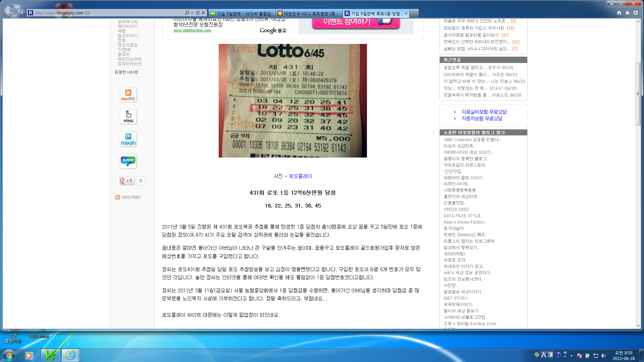This screenshot has width=644, height=362.
Task: Open the 의료실비보험 무료상담 link
Action: (x=484, y=112)
